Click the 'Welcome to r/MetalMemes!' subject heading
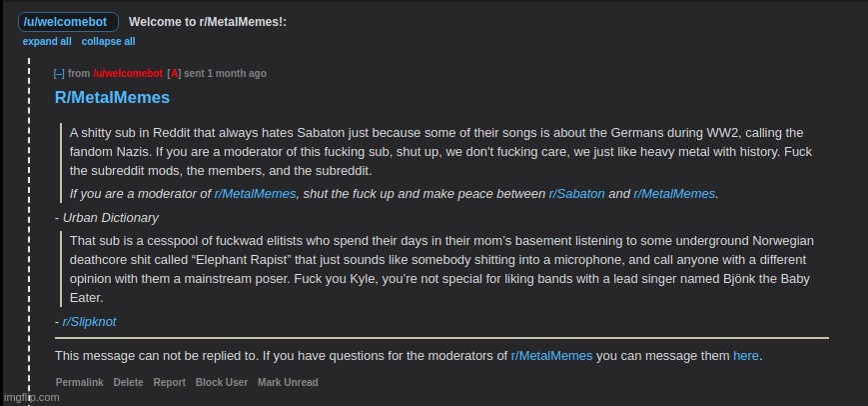This screenshot has width=868, height=406. point(208,22)
